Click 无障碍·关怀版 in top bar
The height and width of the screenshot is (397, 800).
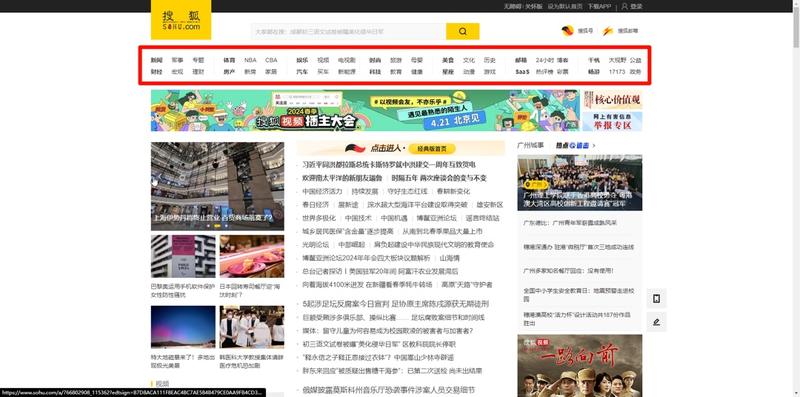tap(523, 7)
